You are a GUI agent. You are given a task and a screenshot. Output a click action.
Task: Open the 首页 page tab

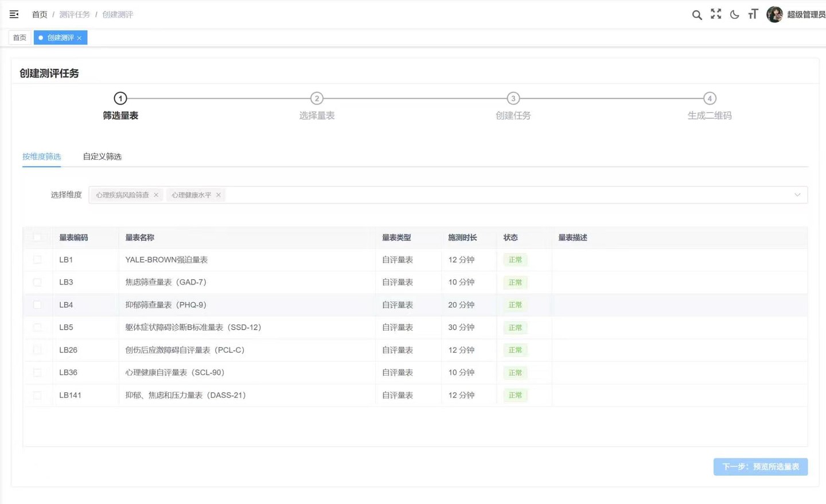click(x=20, y=38)
